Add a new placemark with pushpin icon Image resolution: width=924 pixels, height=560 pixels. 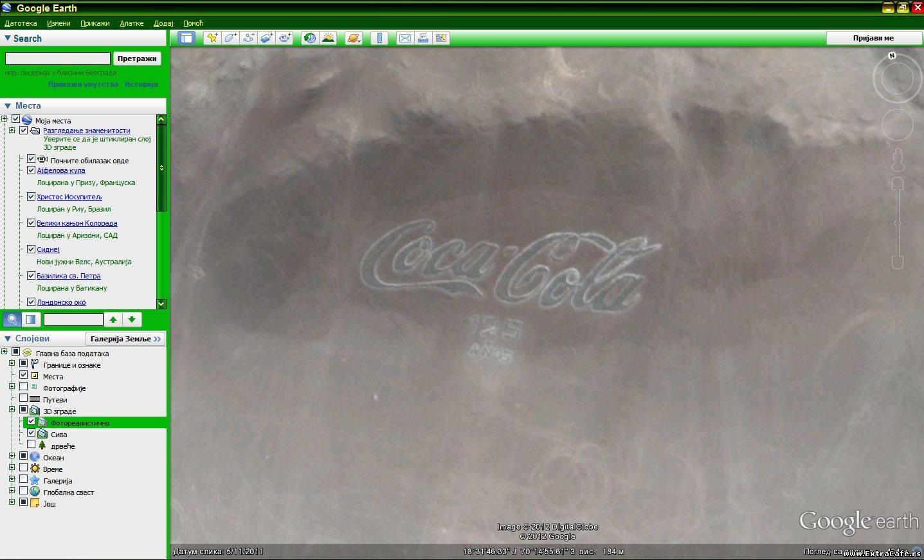pos(212,38)
